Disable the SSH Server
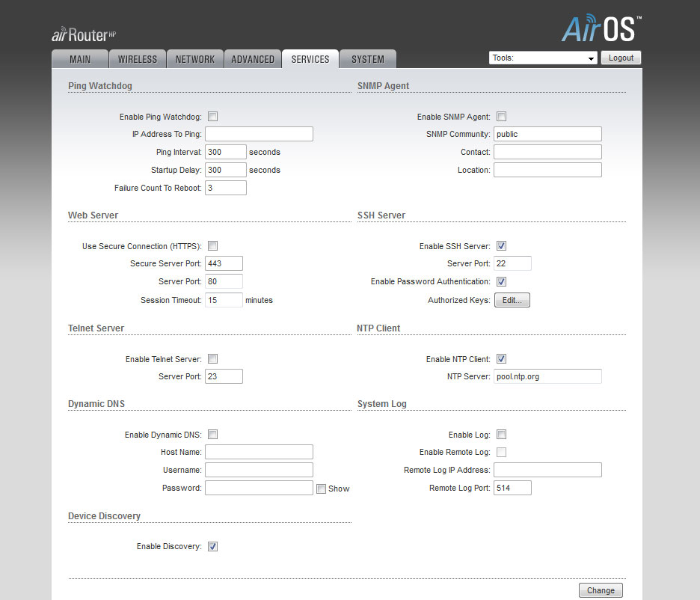 coord(501,245)
